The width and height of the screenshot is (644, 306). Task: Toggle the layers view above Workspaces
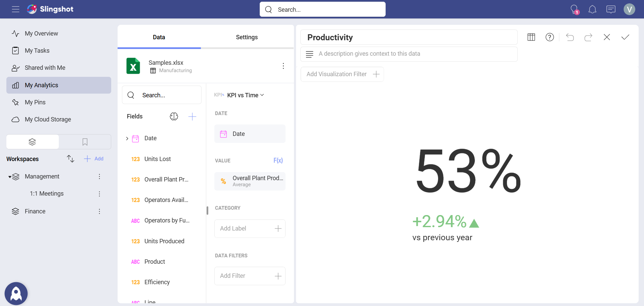(x=32, y=142)
